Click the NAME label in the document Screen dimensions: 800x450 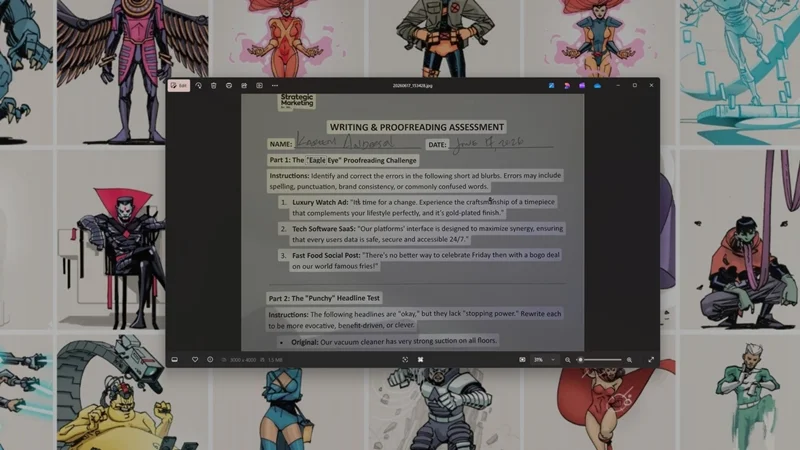click(x=281, y=144)
